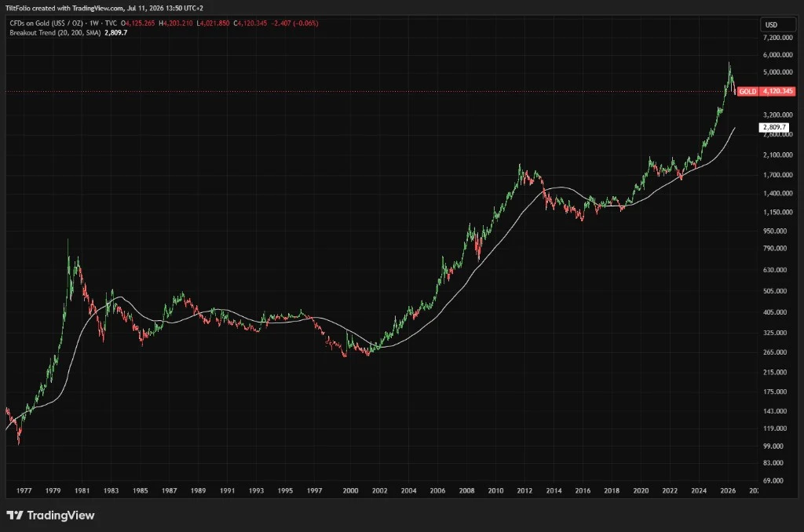
Task: Click the 1989 time axis label
Action: point(199,490)
